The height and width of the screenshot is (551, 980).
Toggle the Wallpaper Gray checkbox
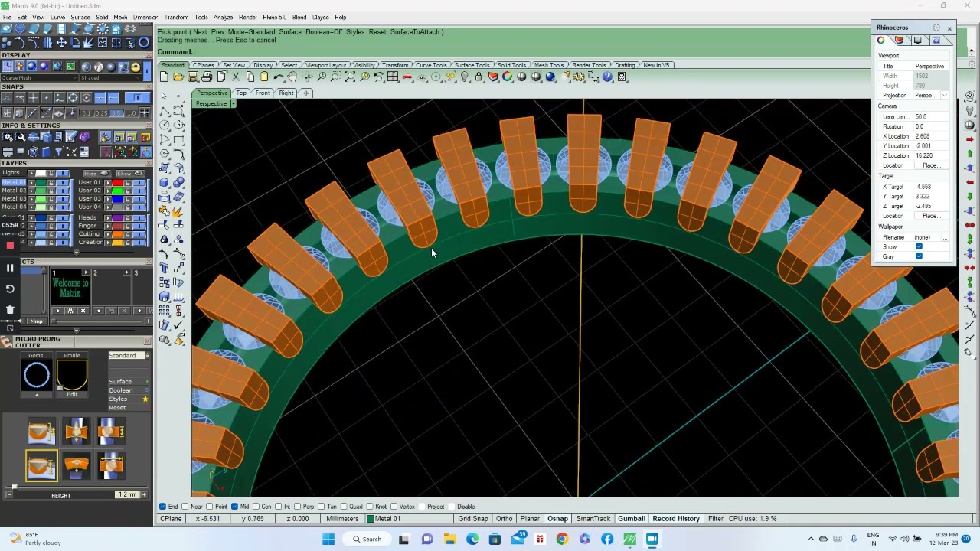pyautogui.click(x=919, y=256)
